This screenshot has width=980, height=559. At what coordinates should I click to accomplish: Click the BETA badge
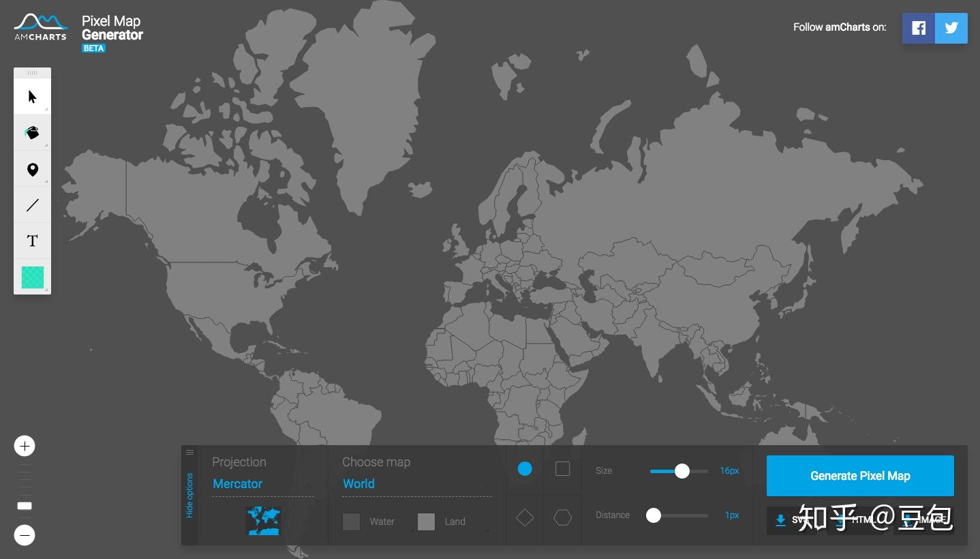coord(93,48)
